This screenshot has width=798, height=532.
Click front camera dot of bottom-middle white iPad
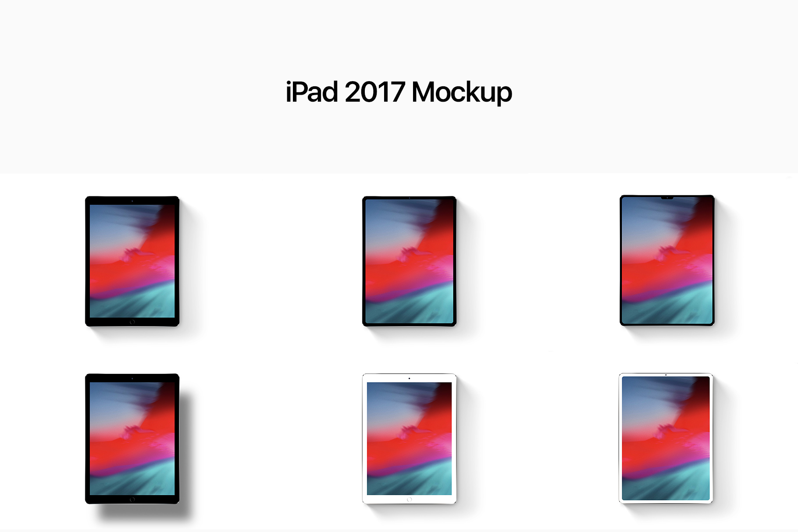coord(409,378)
